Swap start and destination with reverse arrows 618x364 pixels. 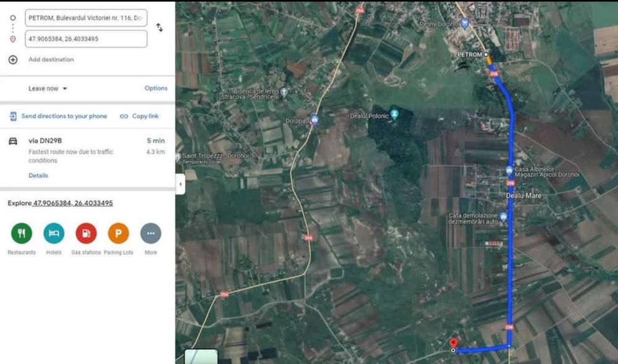(x=159, y=28)
